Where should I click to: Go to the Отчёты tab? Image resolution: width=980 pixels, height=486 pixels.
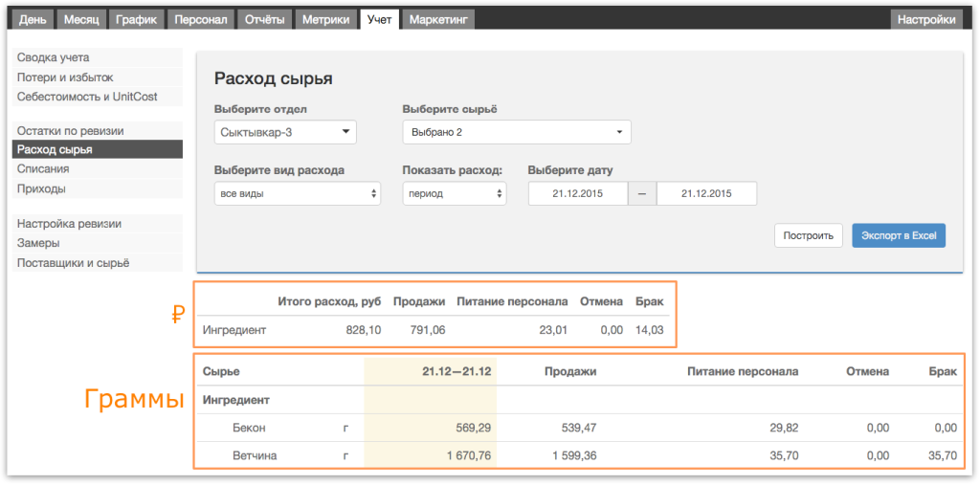264,20
